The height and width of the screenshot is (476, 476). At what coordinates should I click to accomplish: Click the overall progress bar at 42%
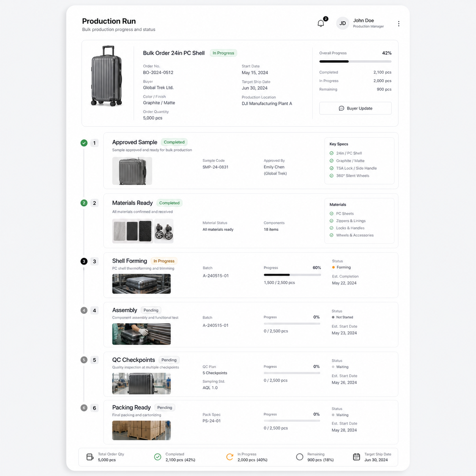coord(355,61)
